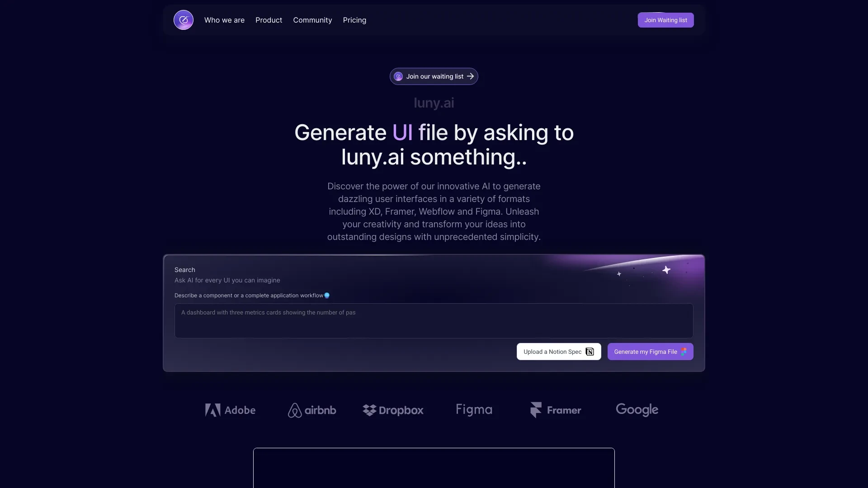Select the Who we are menu item
This screenshot has height=488, width=868.
[224, 20]
